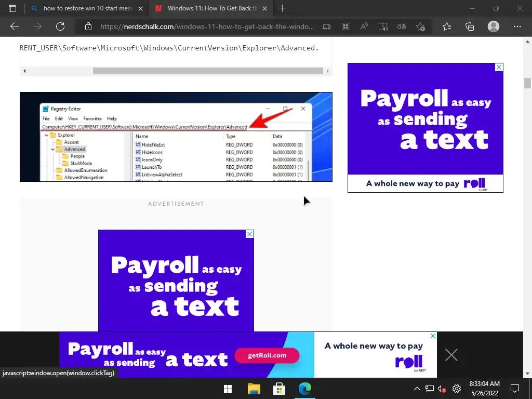
Task: Close the sidebar Payroll ad
Action: coord(499,67)
